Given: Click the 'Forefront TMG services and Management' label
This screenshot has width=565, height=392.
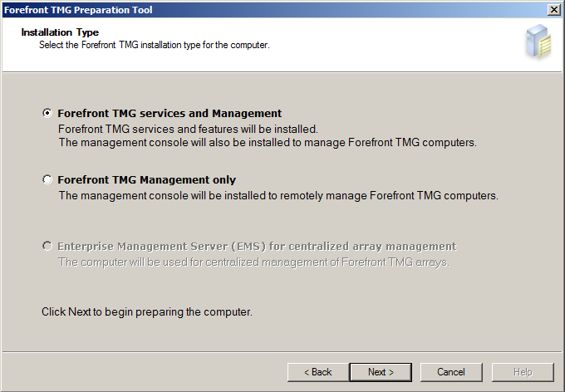Looking at the screenshot, I should pyautogui.click(x=169, y=113).
